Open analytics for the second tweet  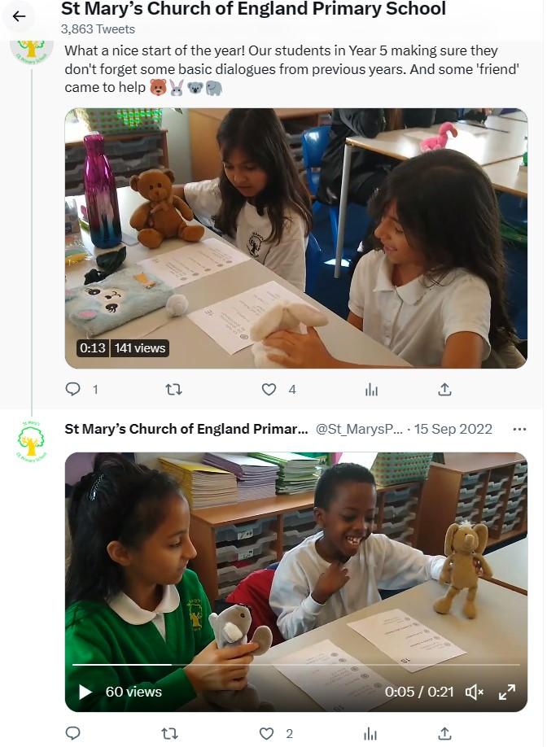pyautogui.click(x=371, y=733)
